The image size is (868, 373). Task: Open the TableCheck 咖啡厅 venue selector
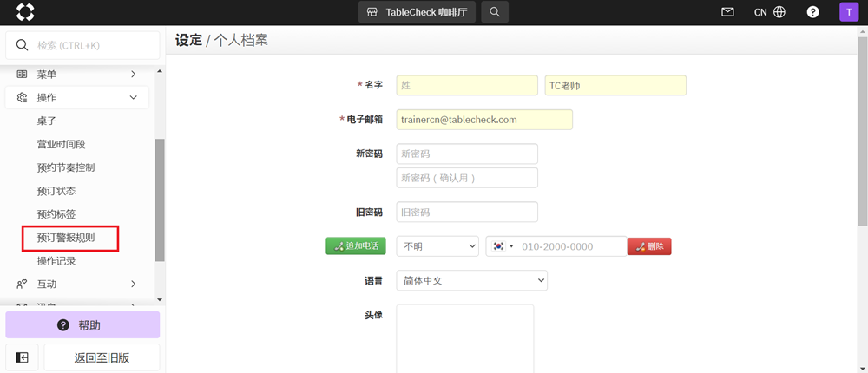click(417, 11)
